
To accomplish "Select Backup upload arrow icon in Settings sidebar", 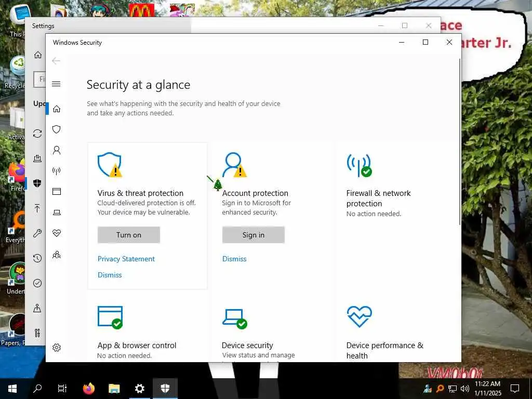I will tap(37, 208).
